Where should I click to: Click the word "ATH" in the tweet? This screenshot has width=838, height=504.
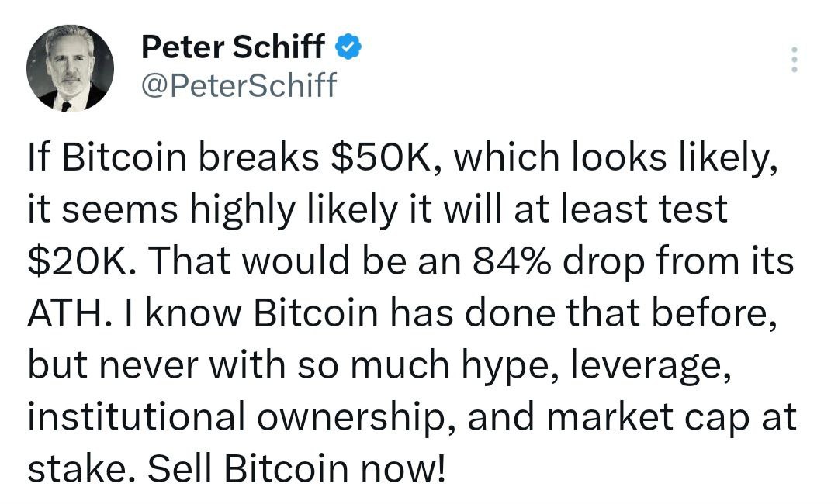62,313
